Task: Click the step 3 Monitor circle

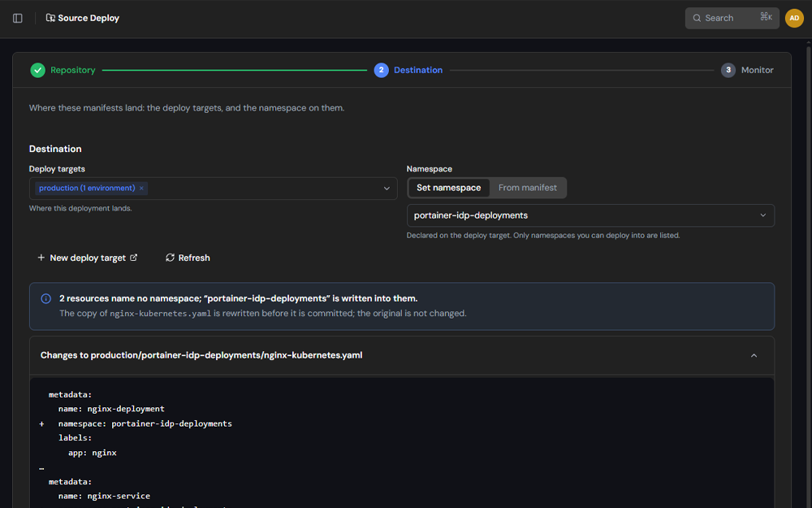Action: 728,70
